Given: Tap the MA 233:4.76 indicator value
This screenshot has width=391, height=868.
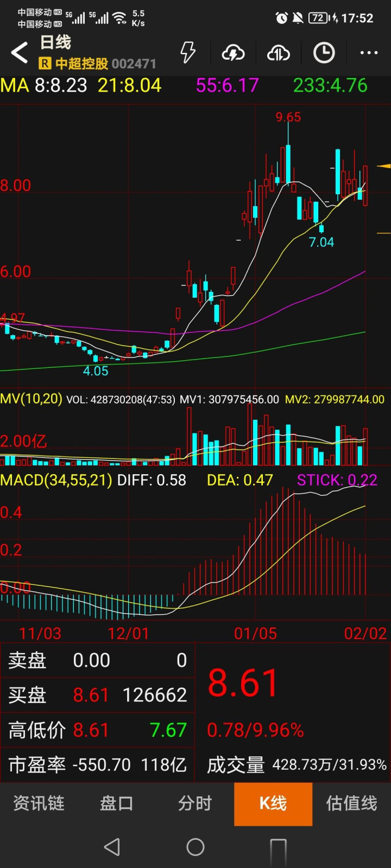Looking at the screenshot, I should [330, 85].
